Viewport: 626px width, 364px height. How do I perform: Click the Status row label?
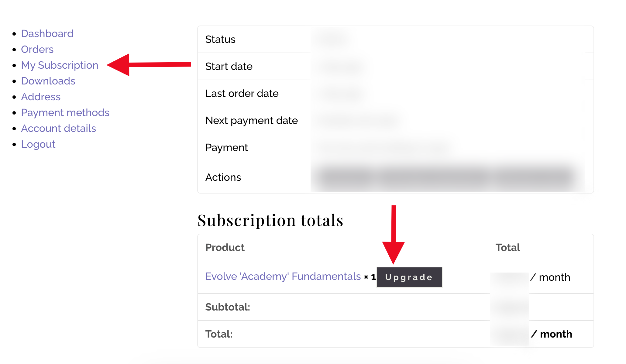(220, 39)
